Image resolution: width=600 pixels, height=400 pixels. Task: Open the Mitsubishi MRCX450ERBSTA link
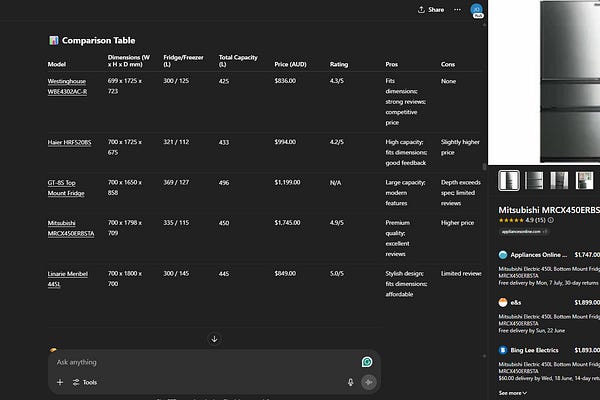[x=71, y=228]
